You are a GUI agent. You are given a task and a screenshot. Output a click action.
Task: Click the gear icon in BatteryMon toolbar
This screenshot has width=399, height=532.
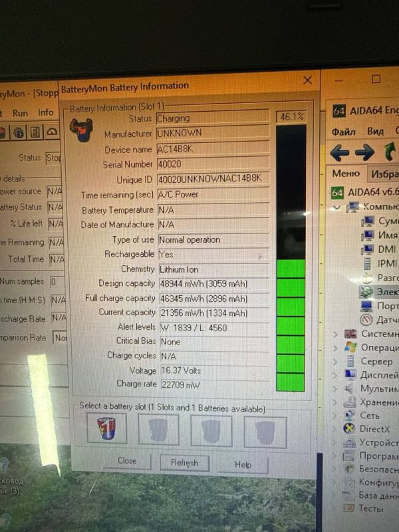coord(19,132)
